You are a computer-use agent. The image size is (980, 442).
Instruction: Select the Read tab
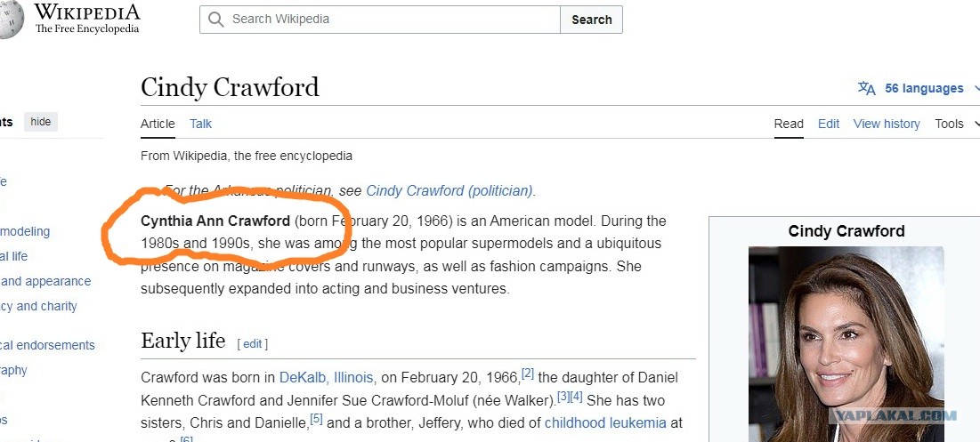click(x=789, y=124)
